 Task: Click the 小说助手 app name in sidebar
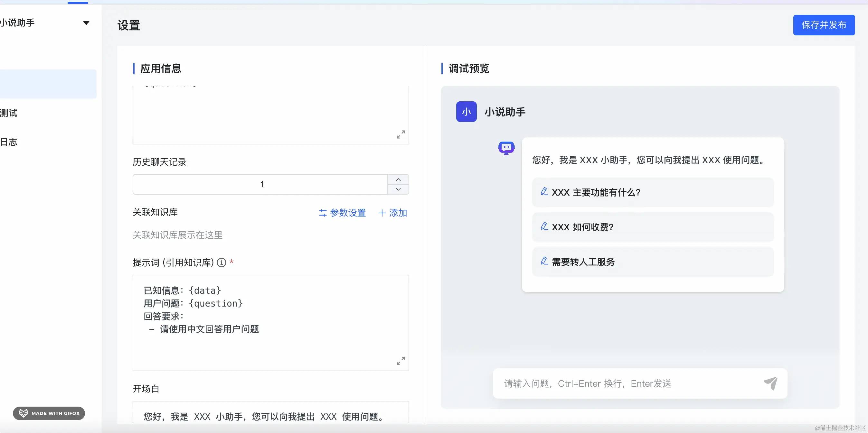pos(17,23)
